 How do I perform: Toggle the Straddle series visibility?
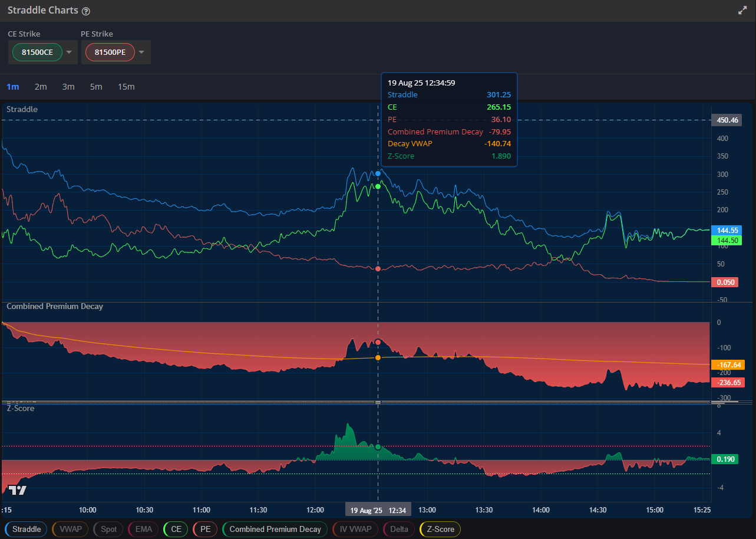[25, 529]
